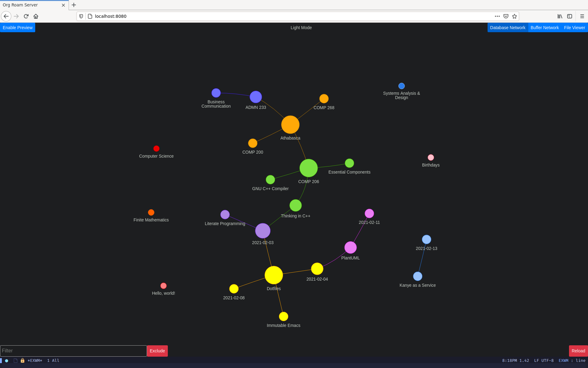Select the Kanye as a Service node
This screenshot has width=588, height=368.
click(x=417, y=276)
